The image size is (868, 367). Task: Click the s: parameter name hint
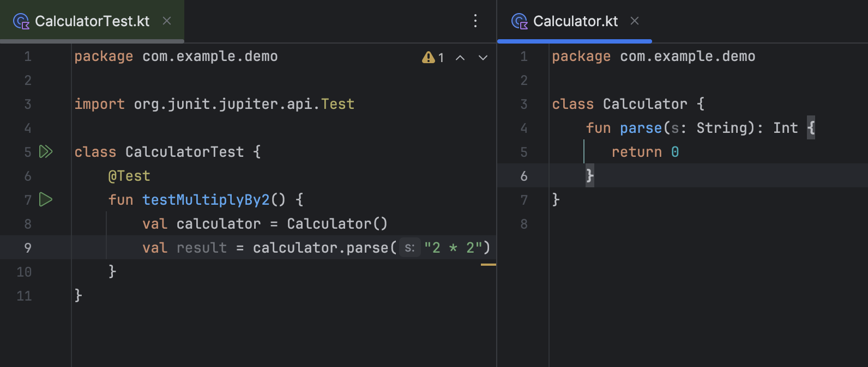tap(409, 248)
